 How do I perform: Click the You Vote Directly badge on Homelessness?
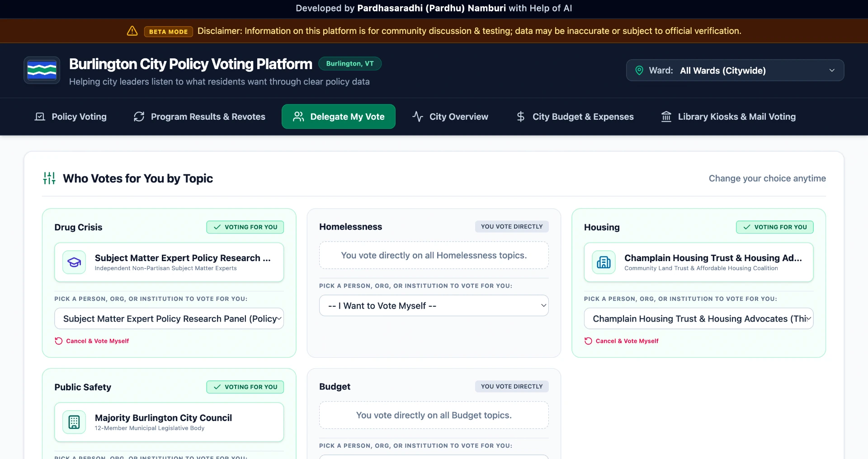tap(512, 227)
